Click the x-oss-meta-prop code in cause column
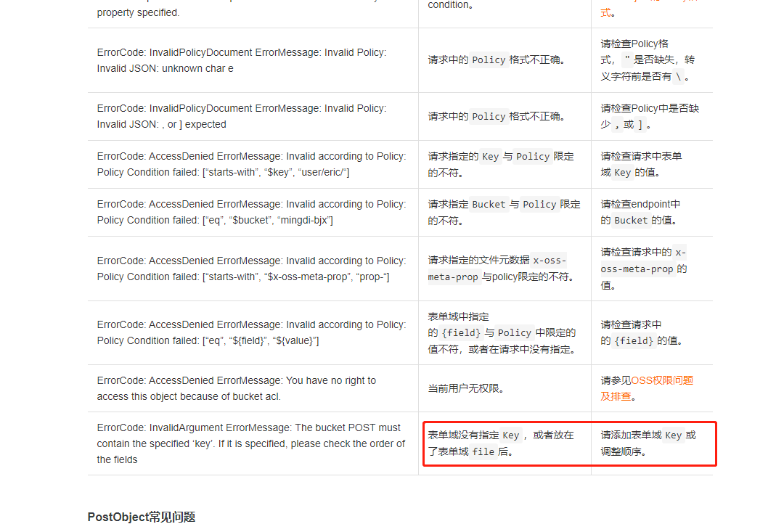776x532 pixels. coord(497,269)
